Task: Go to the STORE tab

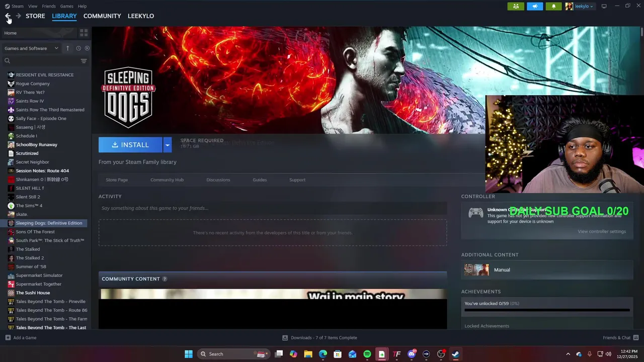Action: point(35,16)
